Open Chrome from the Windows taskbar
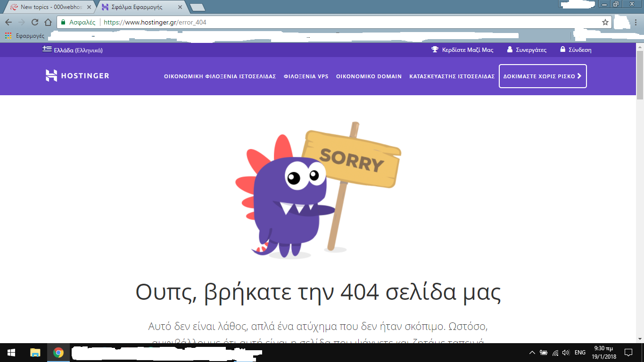Image resolution: width=644 pixels, height=362 pixels. tap(58, 353)
